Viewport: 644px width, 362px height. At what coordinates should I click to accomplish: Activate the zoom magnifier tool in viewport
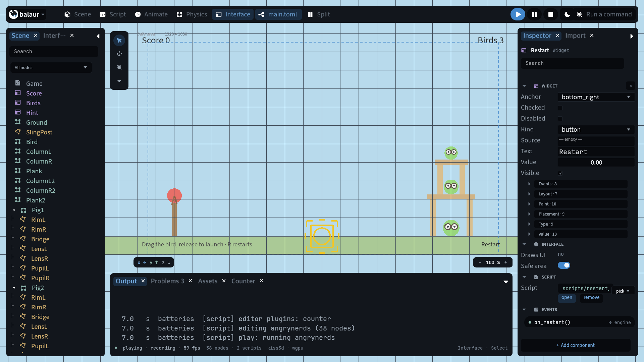[119, 67]
